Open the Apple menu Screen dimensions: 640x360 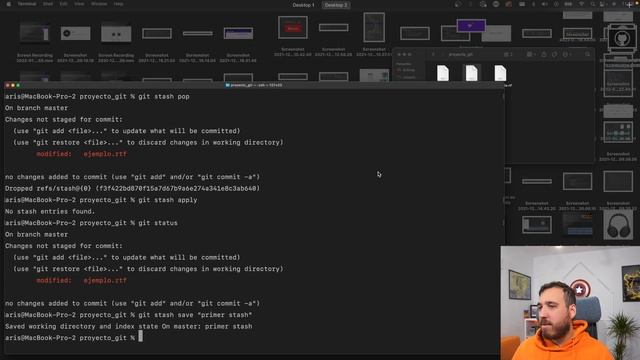(x=9, y=4)
